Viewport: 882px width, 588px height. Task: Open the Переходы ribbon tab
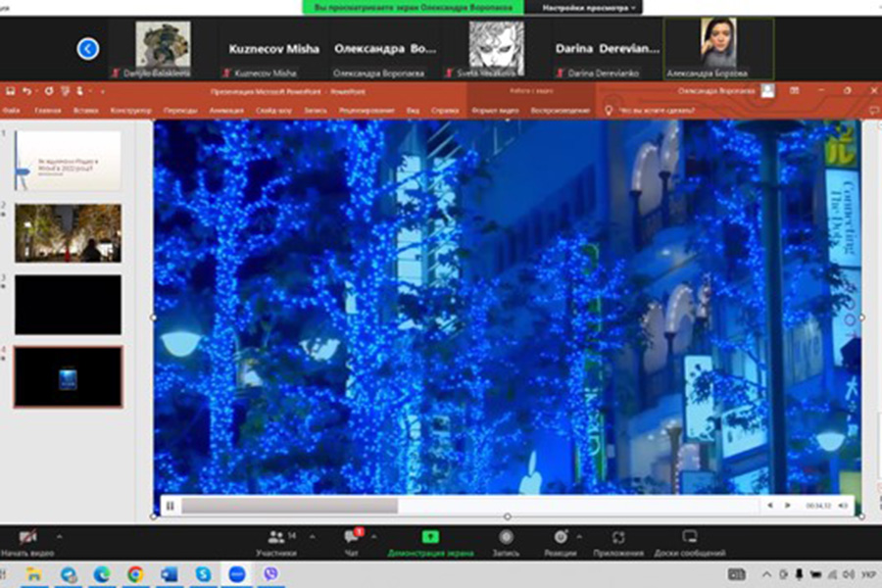click(x=180, y=111)
